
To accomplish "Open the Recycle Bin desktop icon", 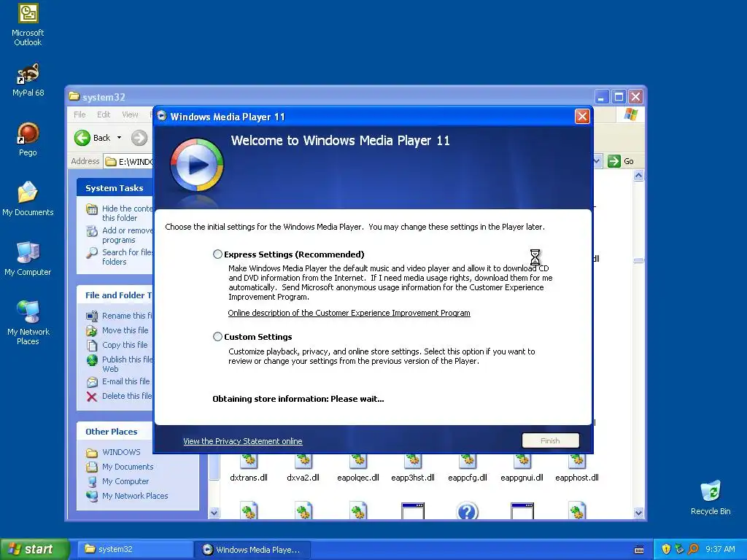I will click(x=711, y=497).
